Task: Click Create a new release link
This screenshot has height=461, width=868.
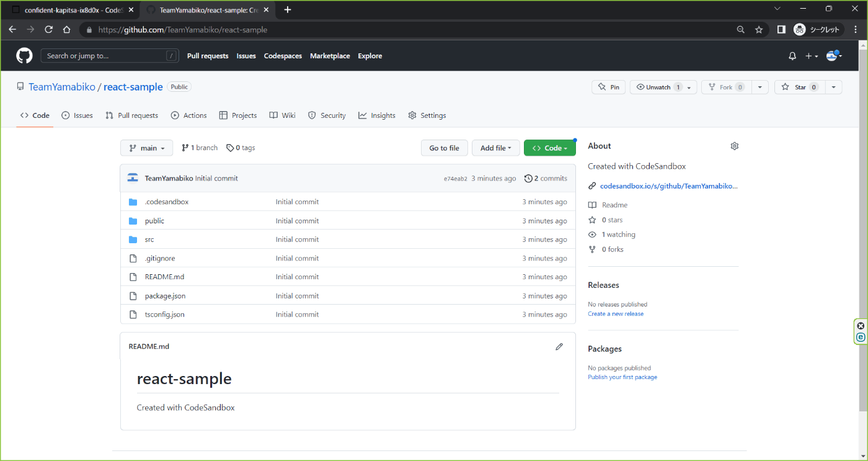Action: tap(616, 314)
